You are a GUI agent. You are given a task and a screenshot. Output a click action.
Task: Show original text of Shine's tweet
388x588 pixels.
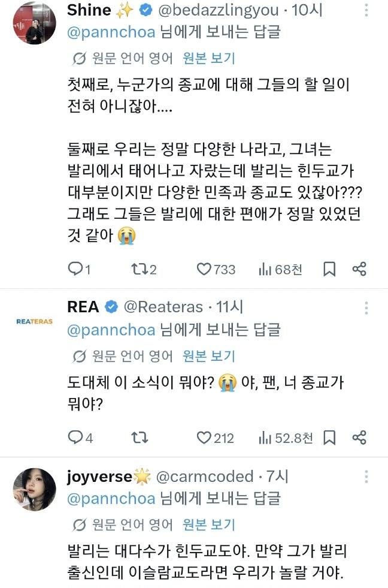pos(208,59)
